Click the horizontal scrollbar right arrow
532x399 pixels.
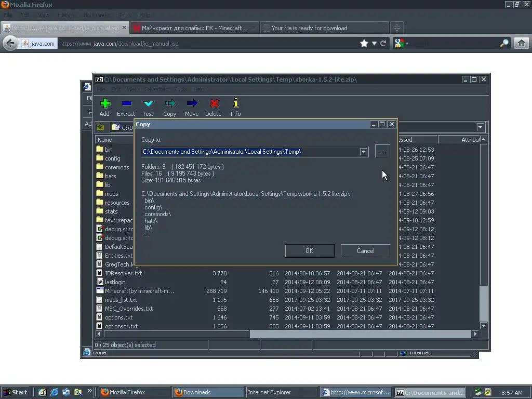pyautogui.click(x=475, y=334)
